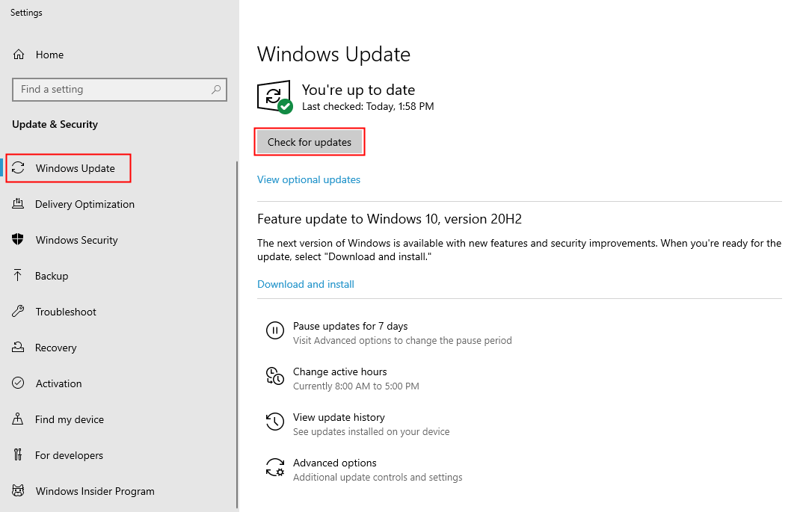The image size is (812, 512).
Task: Click the Windows Update page title
Action: coord(333,55)
